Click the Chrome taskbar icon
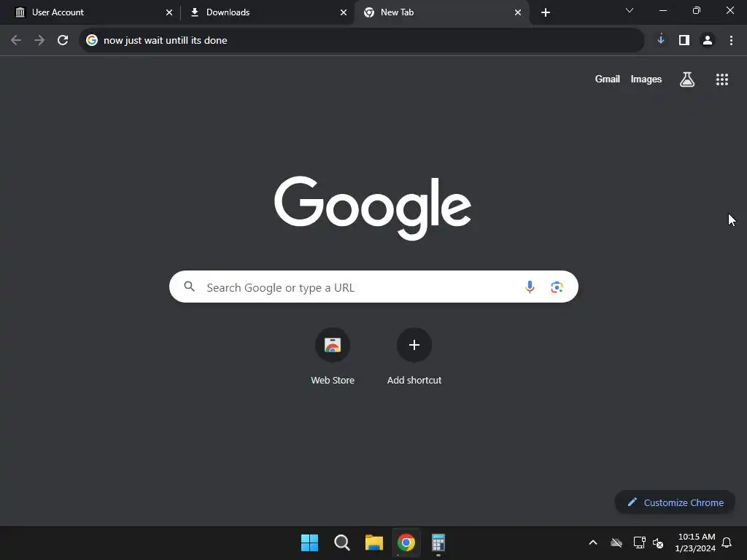 pos(406,542)
